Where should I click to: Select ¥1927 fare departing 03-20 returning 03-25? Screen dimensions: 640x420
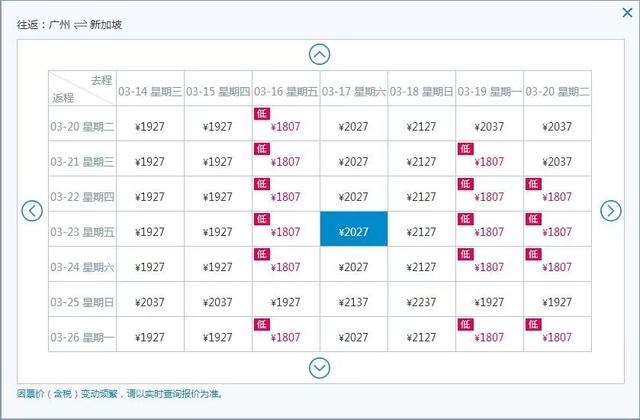(557, 299)
